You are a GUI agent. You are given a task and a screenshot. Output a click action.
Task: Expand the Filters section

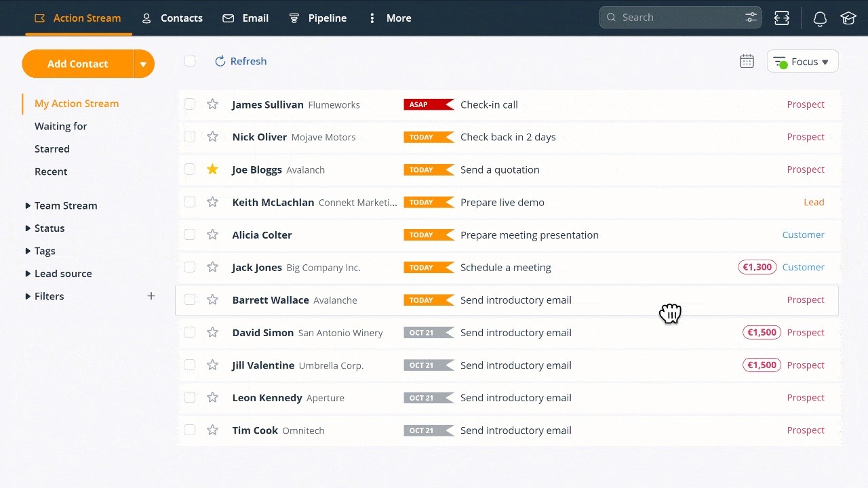point(28,296)
